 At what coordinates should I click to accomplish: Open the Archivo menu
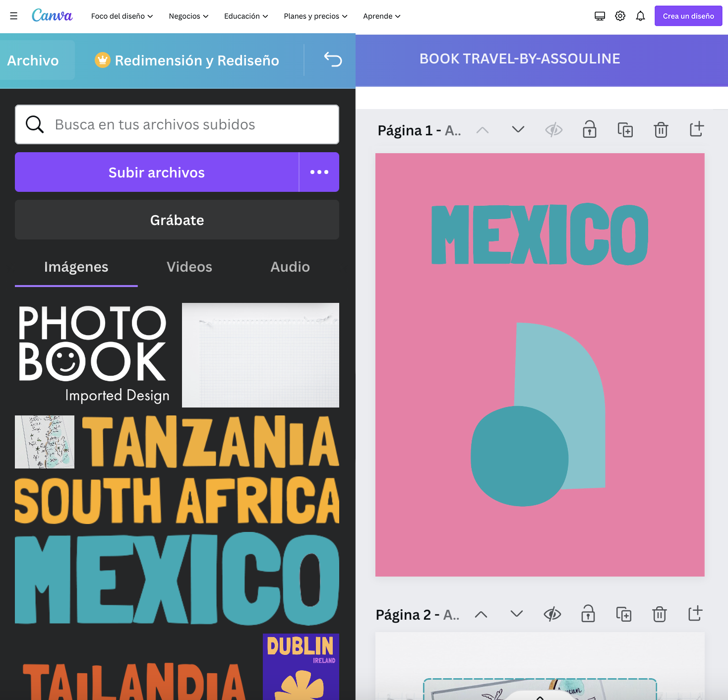point(33,60)
